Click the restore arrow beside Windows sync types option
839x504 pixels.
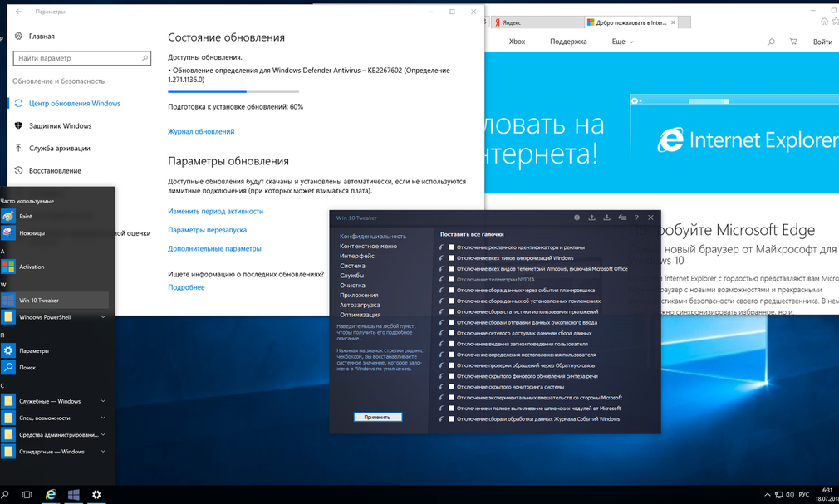pyautogui.click(x=441, y=258)
